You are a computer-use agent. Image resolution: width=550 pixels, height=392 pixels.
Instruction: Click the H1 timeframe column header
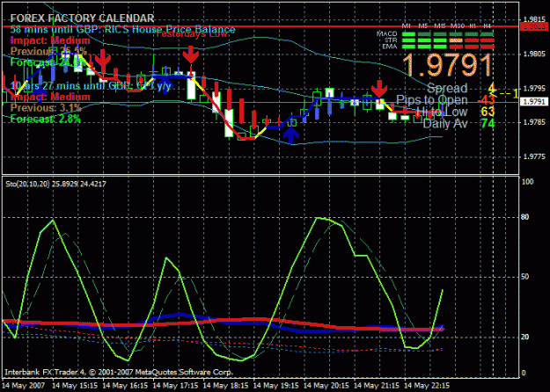[471, 26]
